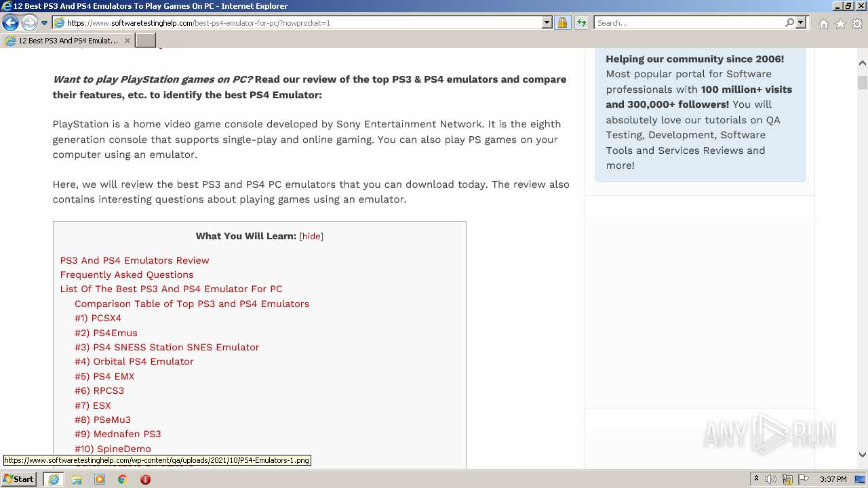The height and width of the screenshot is (488, 868).
Task: Open PS3 And PS4 Emulators Review link
Action: click(134, 260)
